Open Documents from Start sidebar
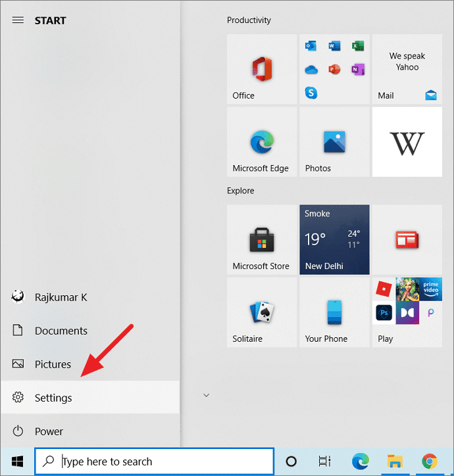 (90, 331)
